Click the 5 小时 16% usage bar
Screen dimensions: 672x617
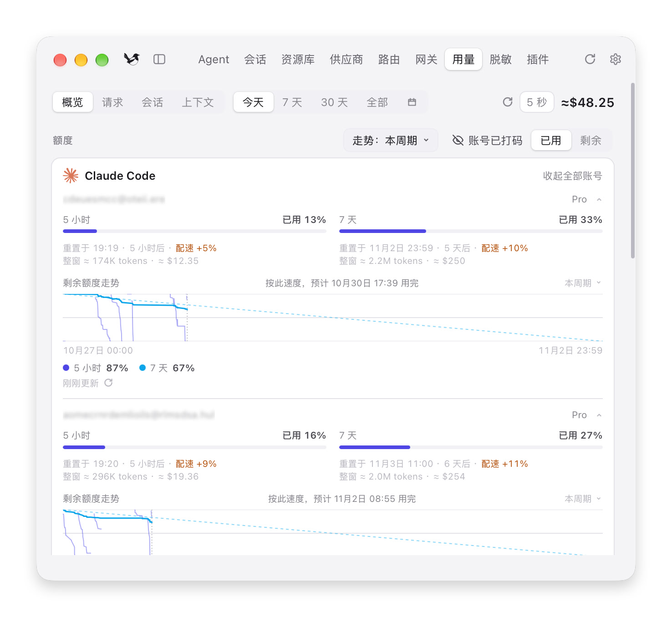tap(194, 447)
